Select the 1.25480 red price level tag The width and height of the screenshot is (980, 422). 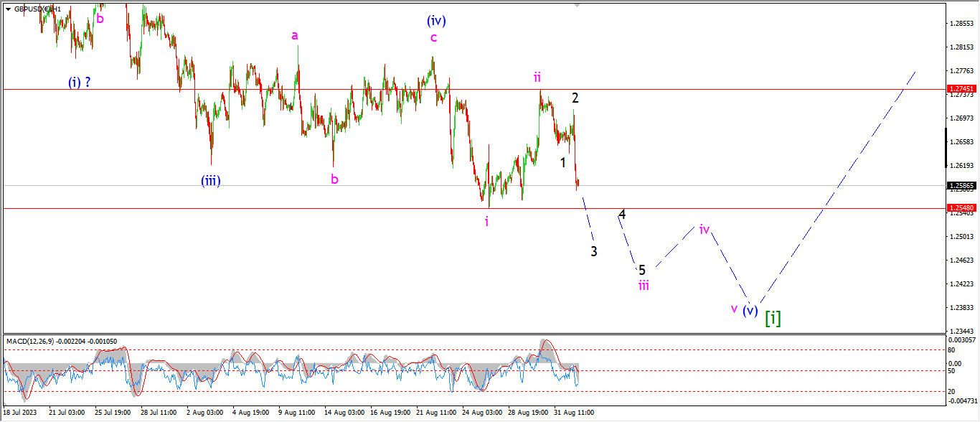(x=961, y=208)
